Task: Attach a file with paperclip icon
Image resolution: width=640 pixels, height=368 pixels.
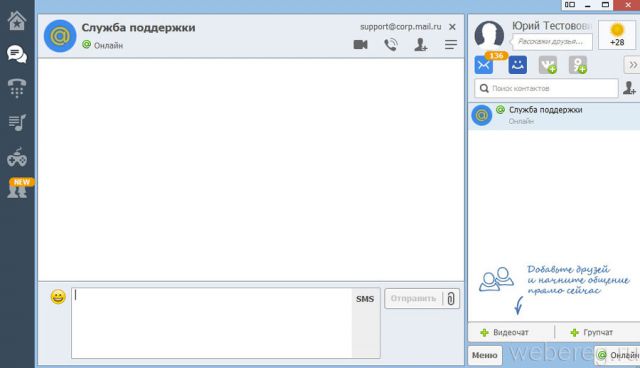Action: (x=451, y=299)
